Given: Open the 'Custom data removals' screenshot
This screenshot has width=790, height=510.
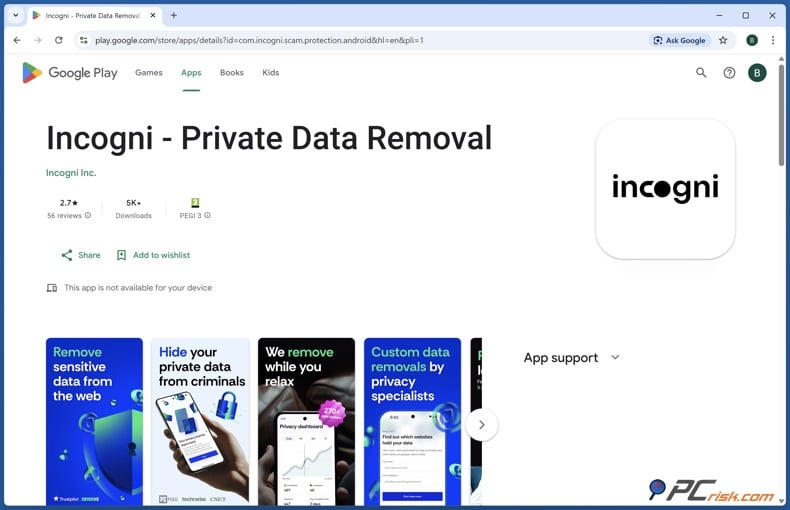Looking at the screenshot, I should click(413, 421).
